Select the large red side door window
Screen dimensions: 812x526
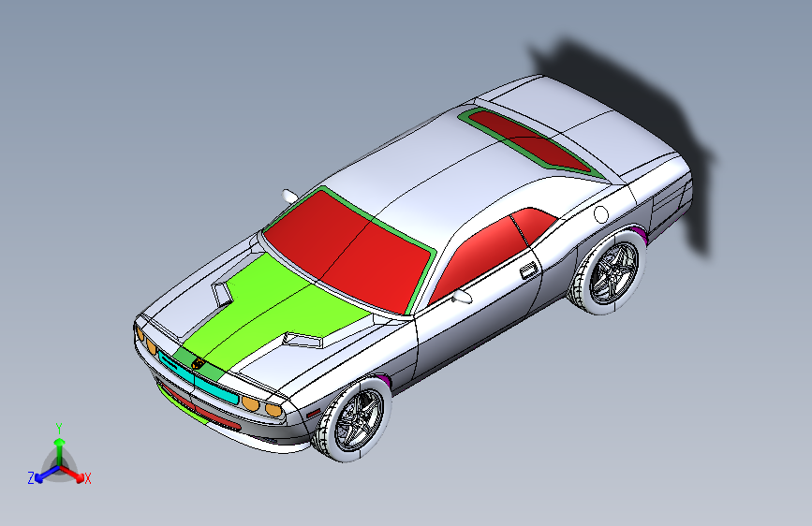pyautogui.click(x=480, y=258)
